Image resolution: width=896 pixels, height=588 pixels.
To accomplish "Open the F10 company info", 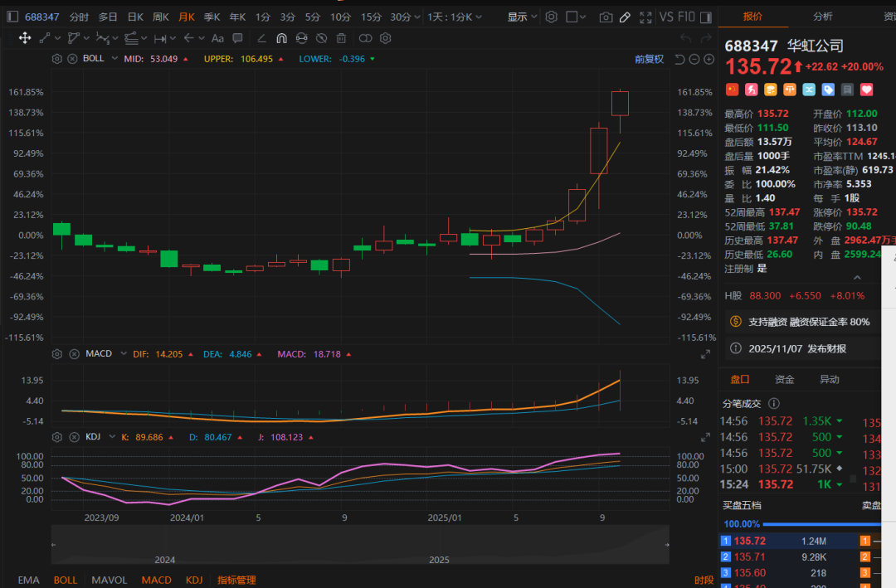I will click(686, 17).
